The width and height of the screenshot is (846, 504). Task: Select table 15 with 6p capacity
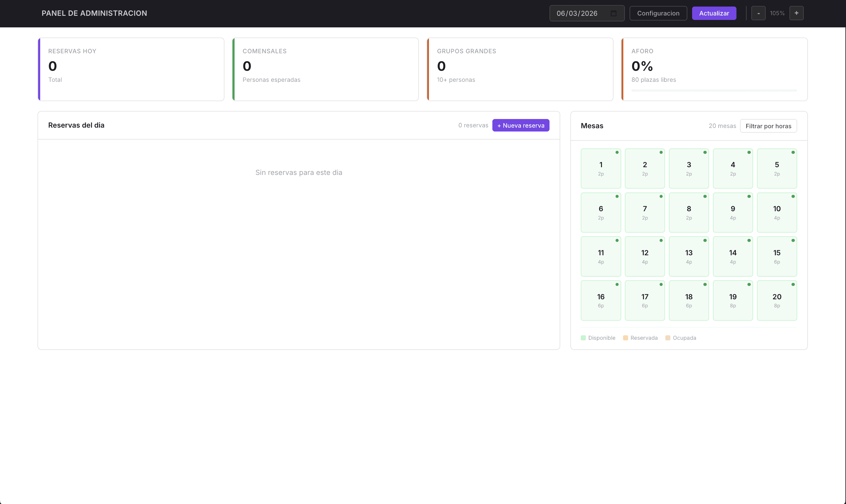point(777,256)
